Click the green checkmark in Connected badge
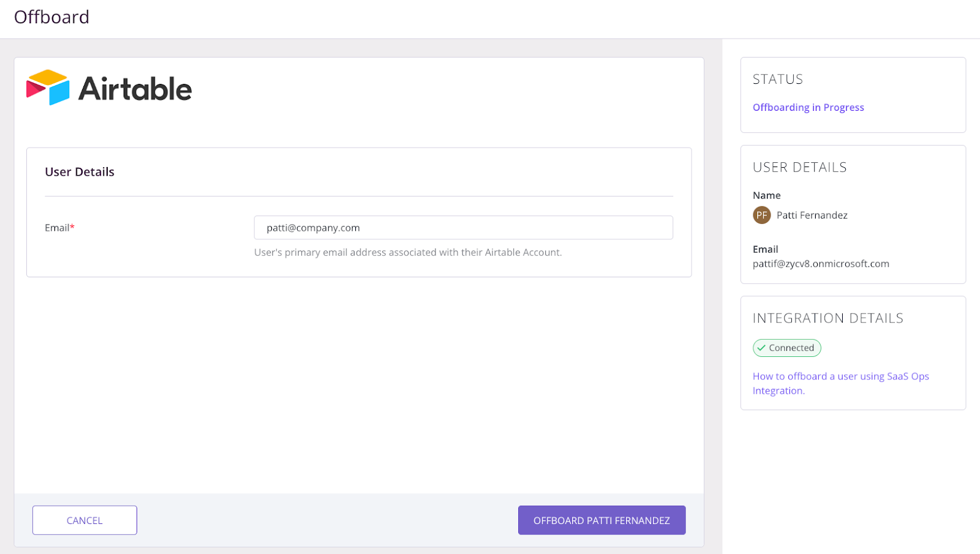 (x=761, y=348)
